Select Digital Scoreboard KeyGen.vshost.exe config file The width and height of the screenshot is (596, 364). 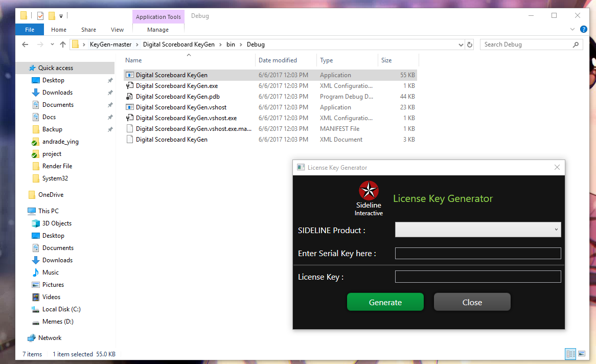point(270,118)
